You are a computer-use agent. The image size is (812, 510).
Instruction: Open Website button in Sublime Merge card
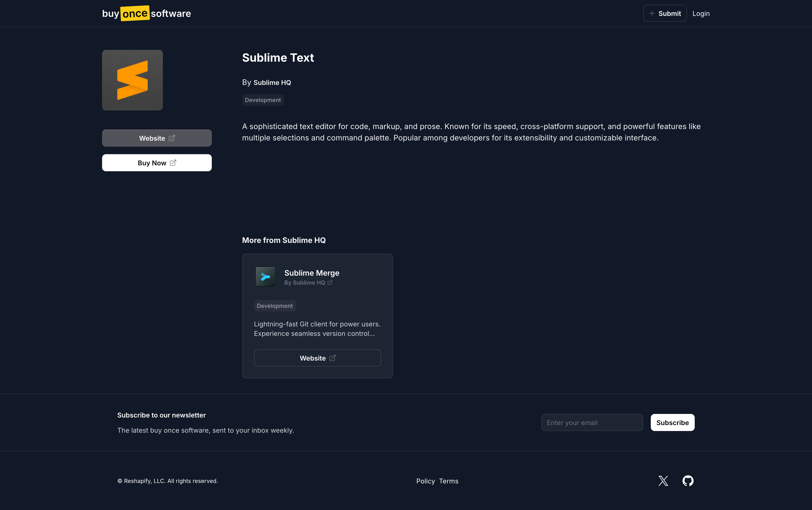317,358
